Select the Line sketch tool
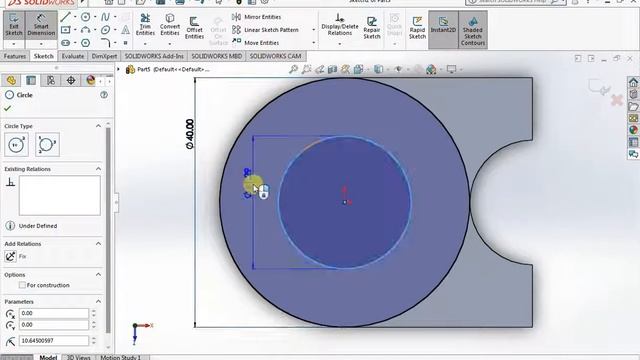 pos(65,17)
